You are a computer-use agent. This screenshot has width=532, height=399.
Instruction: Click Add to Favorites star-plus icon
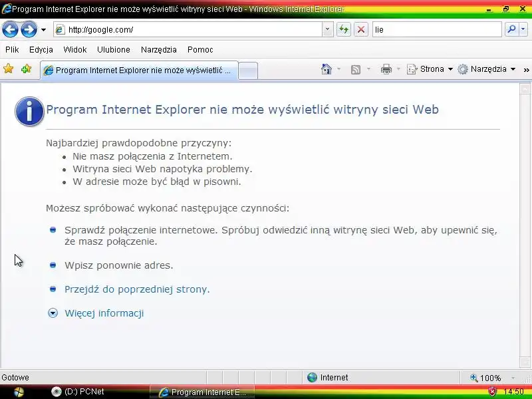[26, 69]
